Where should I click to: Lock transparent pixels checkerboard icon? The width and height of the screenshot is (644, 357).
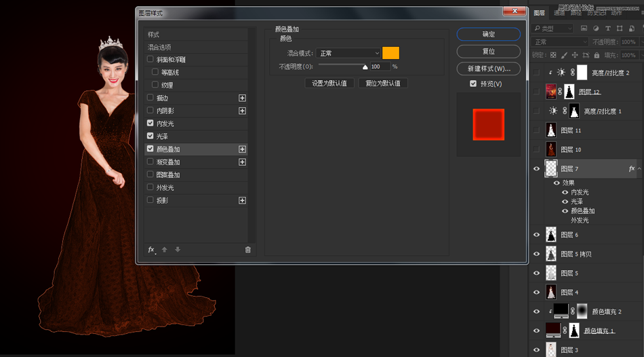tap(553, 55)
